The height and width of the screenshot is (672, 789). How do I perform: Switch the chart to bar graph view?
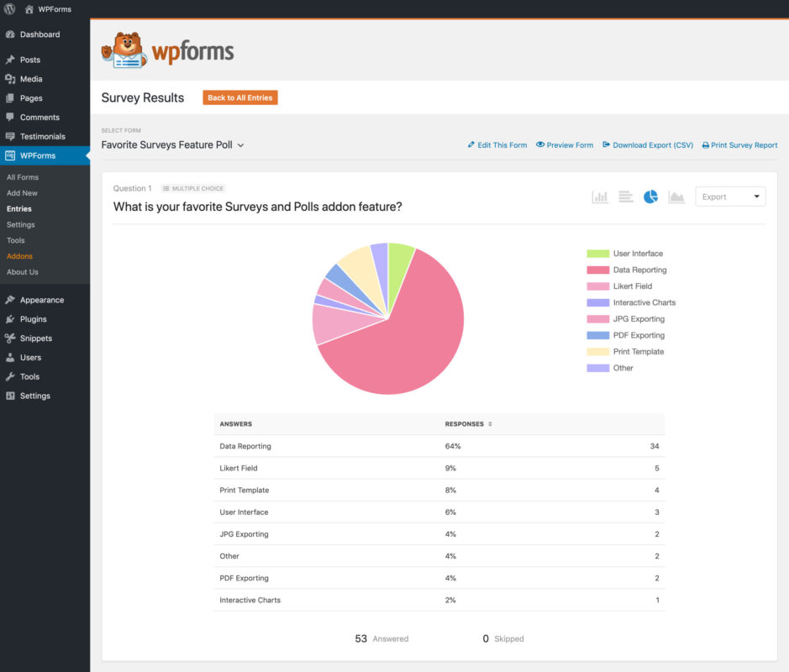point(600,196)
